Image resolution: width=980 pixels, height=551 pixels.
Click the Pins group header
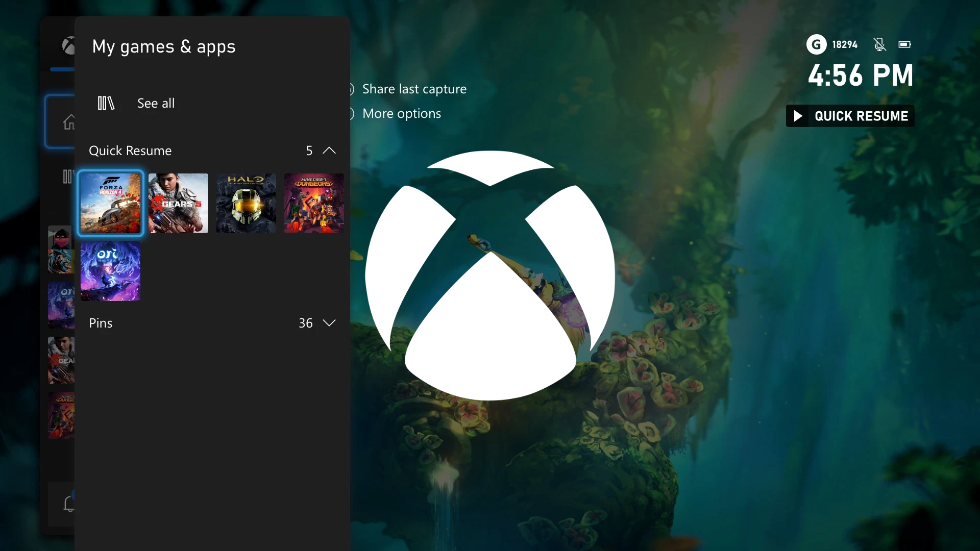click(101, 323)
